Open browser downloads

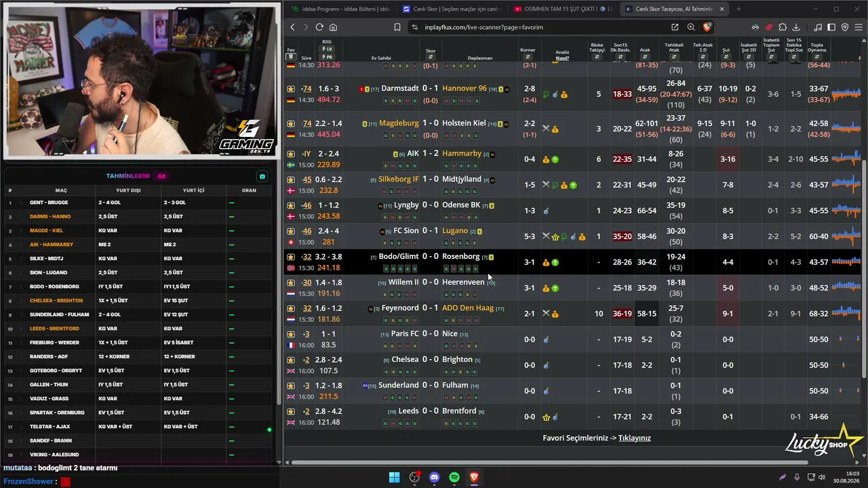796,27
